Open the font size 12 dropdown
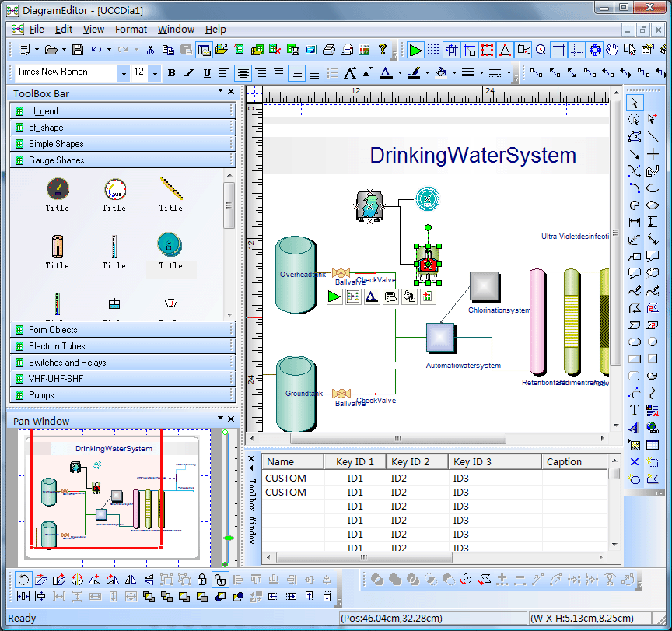Screen dimensions: 672x631 coord(155,73)
